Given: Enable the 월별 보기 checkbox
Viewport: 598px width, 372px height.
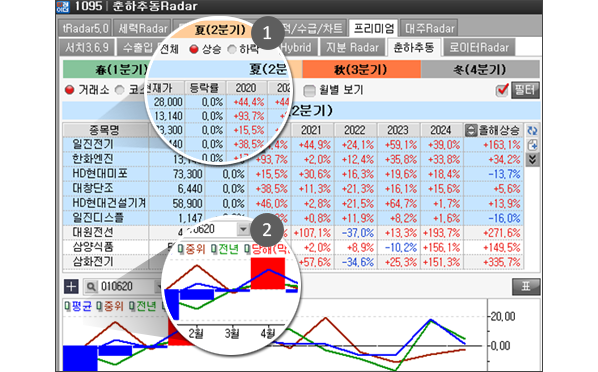Looking at the screenshot, I should tap(309, 90).
